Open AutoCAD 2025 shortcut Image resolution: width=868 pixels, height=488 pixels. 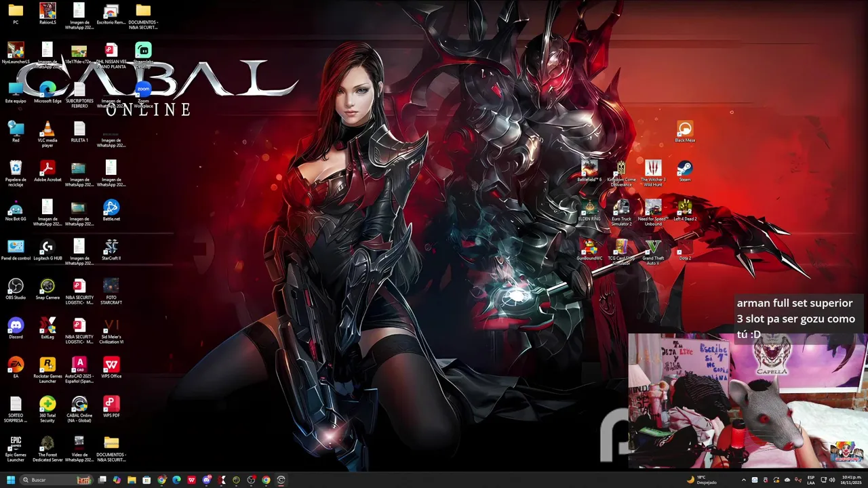click(79, 369)
